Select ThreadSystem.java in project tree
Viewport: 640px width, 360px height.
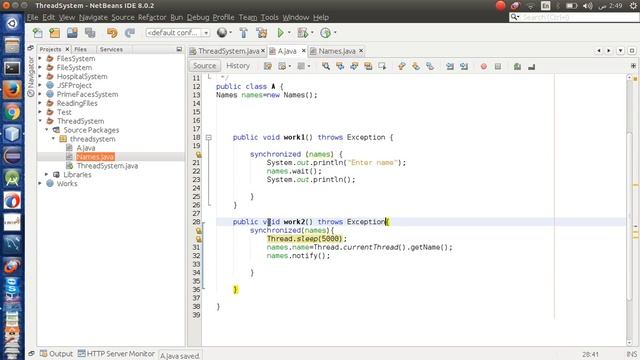point(107,166)
